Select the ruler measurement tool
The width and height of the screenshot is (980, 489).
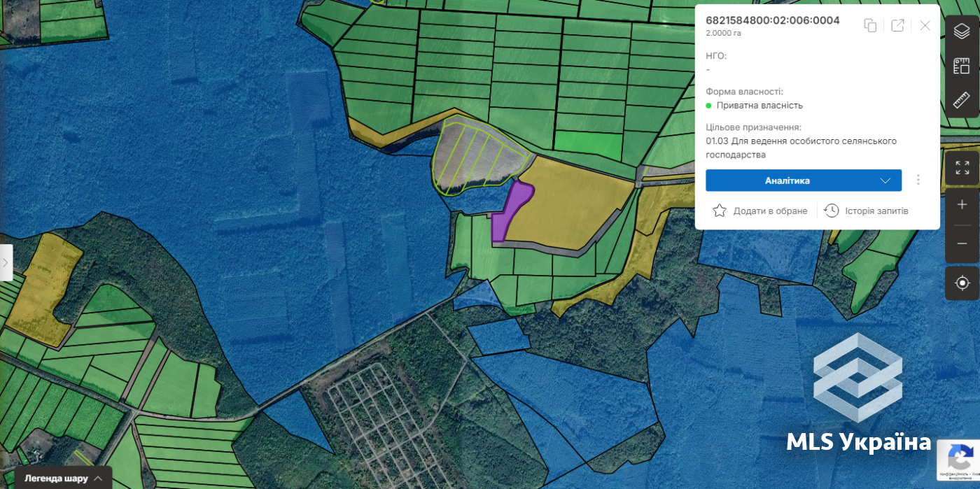962,100
